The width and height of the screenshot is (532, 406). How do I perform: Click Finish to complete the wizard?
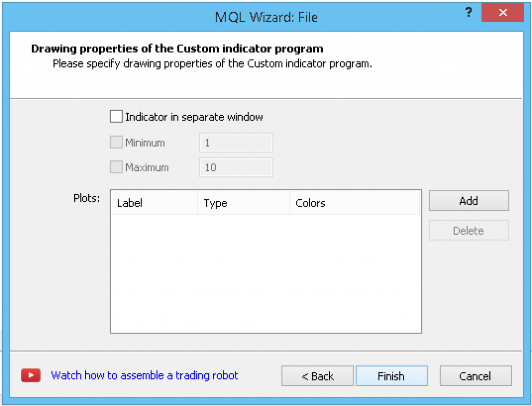point(392,375)
